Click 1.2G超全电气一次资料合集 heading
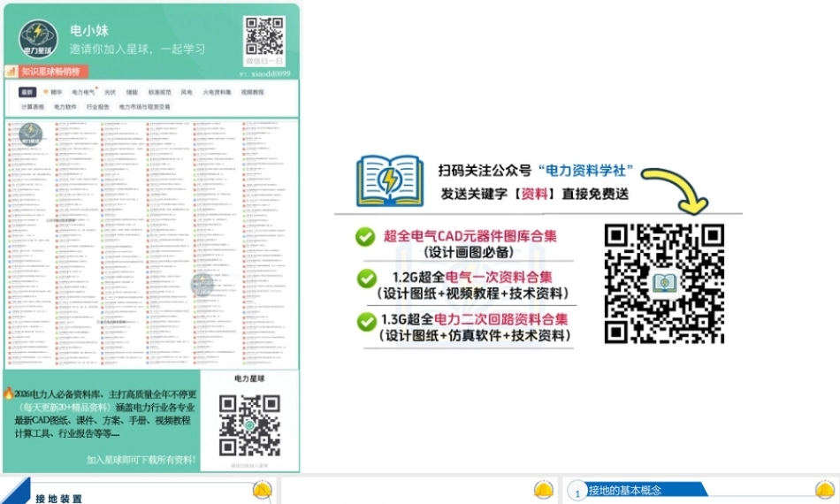 (x=472, y=278)
